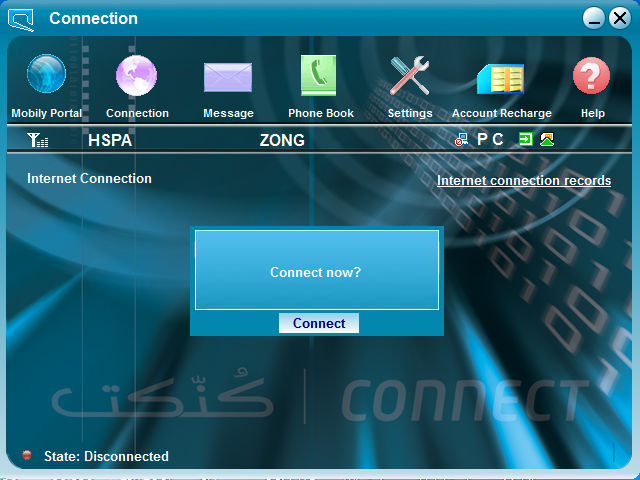The image size is (640, 480).
Task: Click the 'Internet Connection' heading
Action: pos(89,178)
